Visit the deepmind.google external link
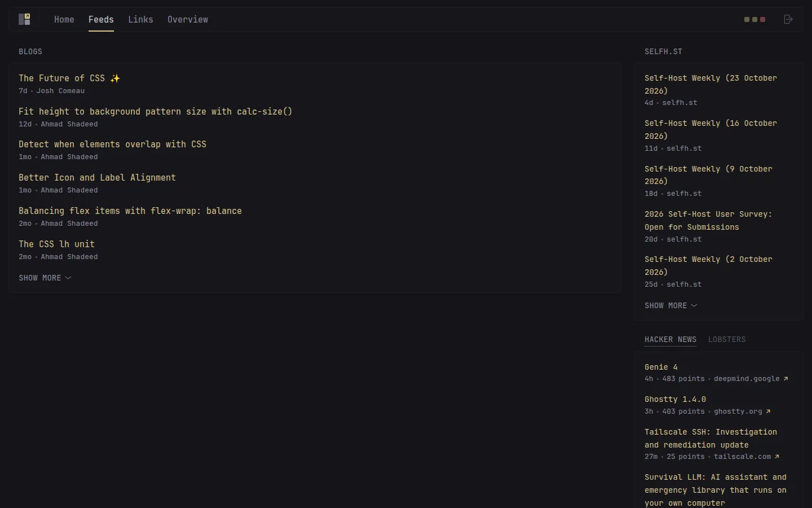812x508 pixels. 751,379
